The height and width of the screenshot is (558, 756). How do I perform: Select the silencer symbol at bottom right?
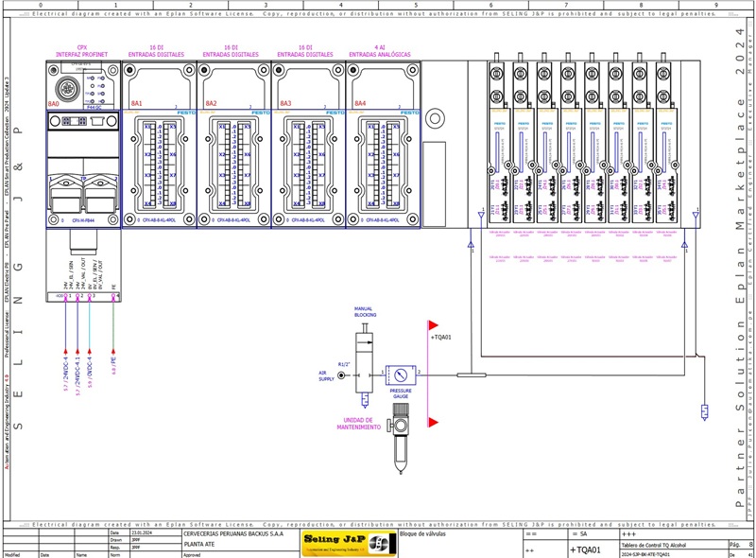click(x=704, y=411)
